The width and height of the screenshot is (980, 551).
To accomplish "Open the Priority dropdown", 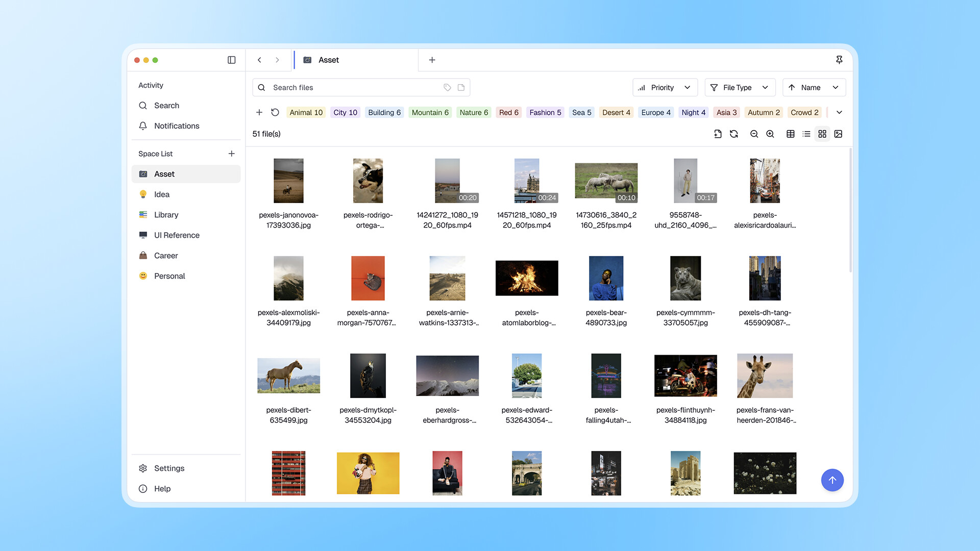I will [665, 88].
